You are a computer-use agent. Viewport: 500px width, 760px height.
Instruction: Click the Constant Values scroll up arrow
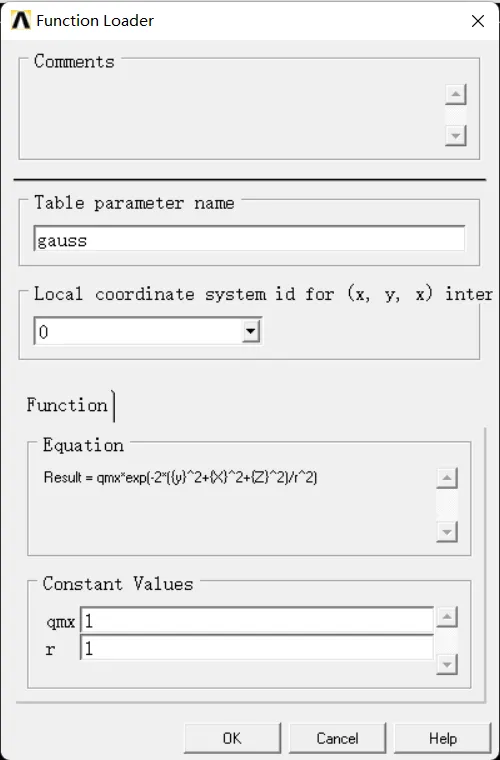[447, 617]
